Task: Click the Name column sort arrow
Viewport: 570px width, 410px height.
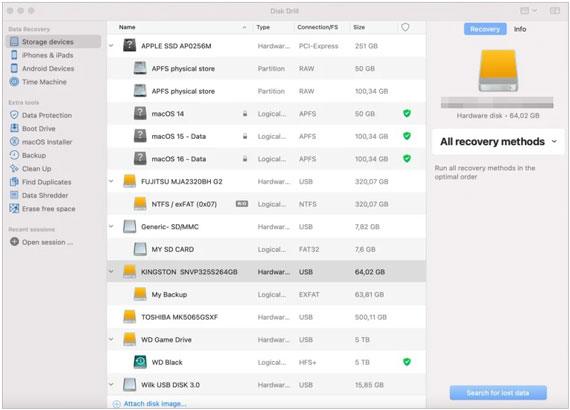Action: [244, 27]
